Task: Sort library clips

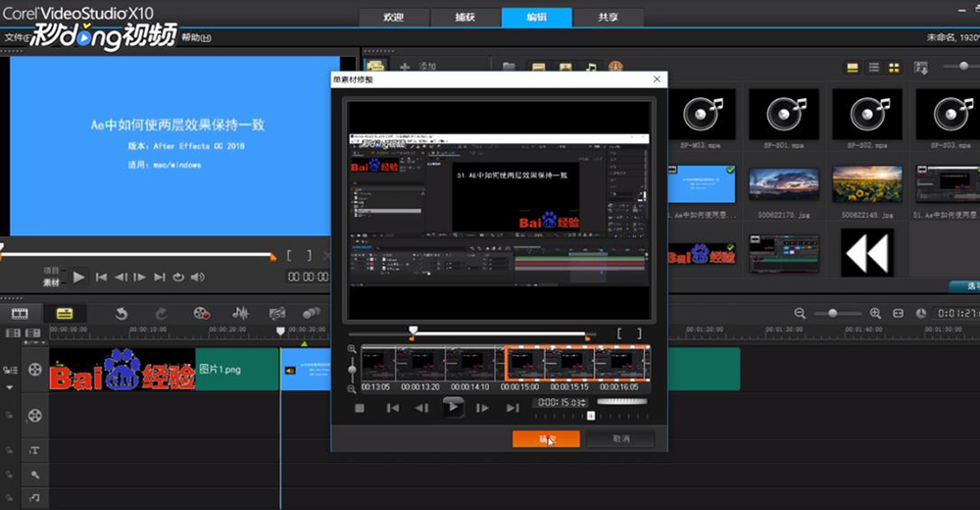Action: pyautogui.click(x=920, y=68)
